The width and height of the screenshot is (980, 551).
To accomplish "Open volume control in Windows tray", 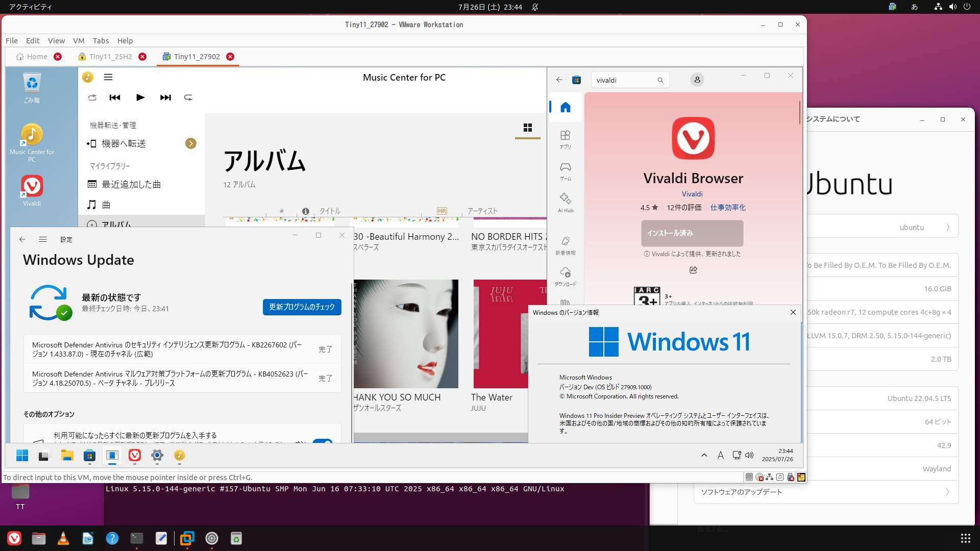I will coord(749,455).
